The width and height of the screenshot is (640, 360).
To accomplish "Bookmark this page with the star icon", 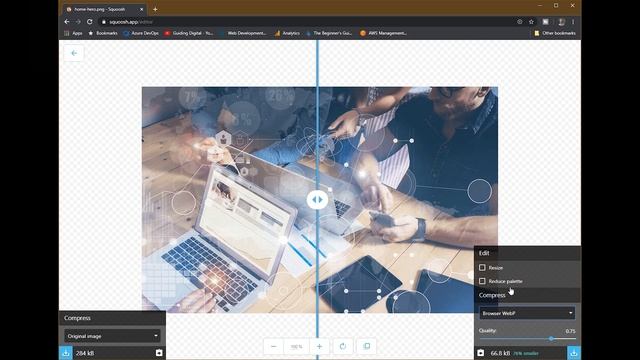I will coord(531,22).
